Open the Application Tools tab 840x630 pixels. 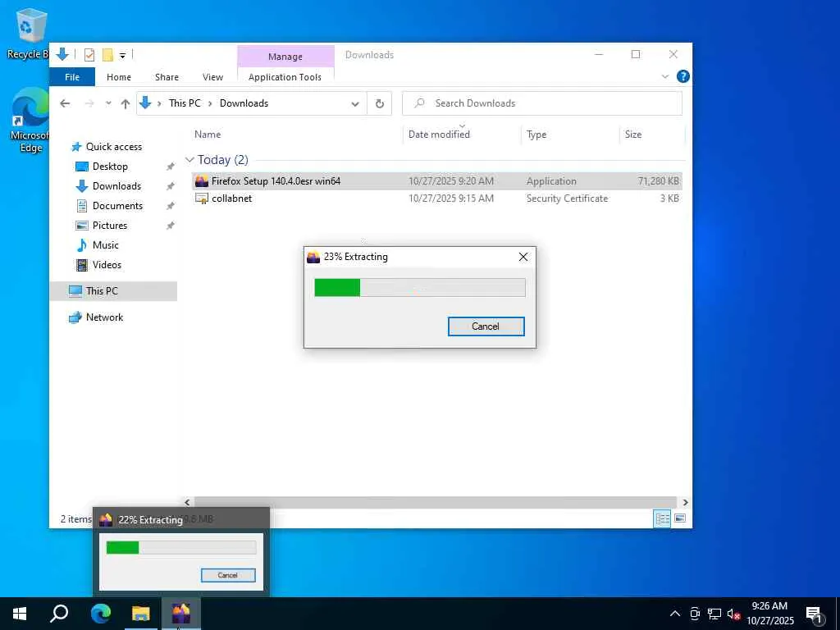coord(285,77)
